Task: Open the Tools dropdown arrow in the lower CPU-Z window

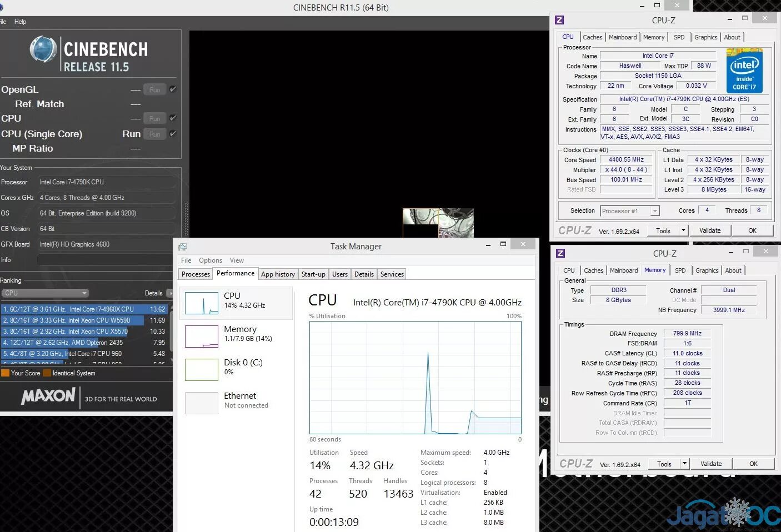Action: pos(684,464)
